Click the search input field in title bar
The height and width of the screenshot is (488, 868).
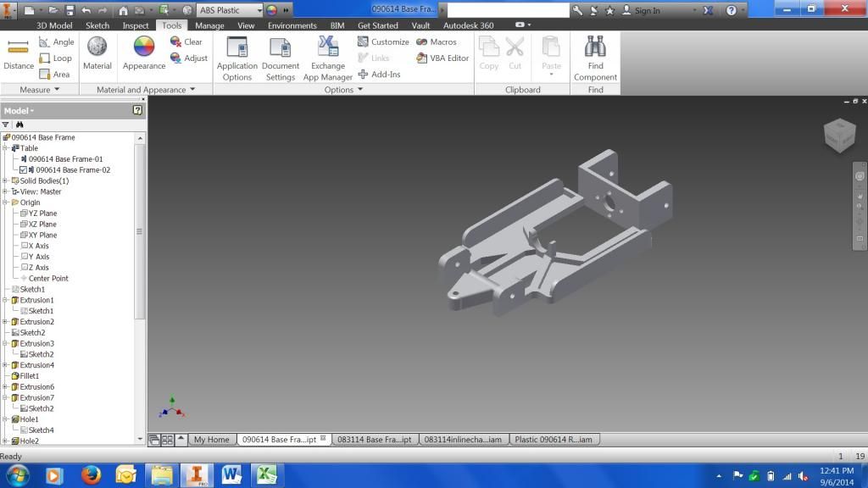click(508, 10)
